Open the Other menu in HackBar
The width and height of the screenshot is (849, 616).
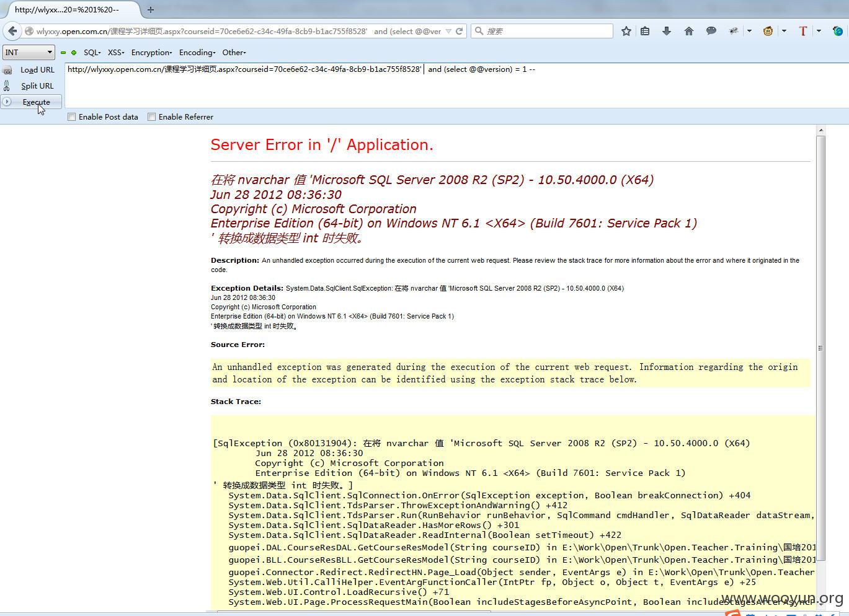tap(234, 53)
